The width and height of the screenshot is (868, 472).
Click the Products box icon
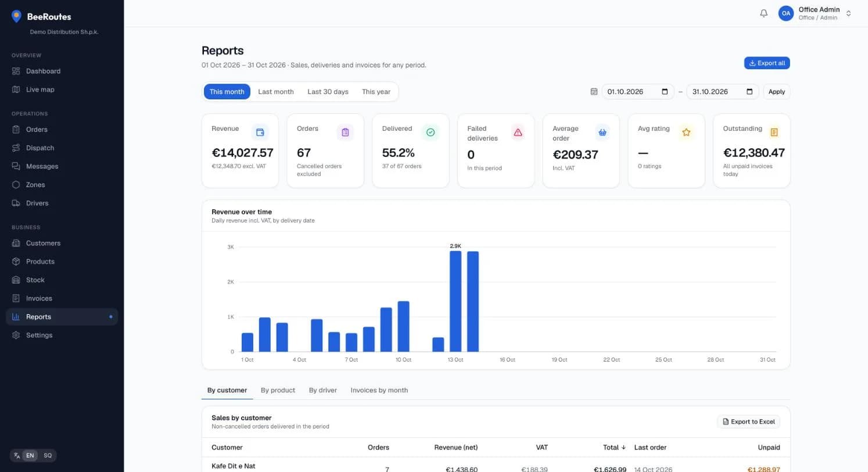(16, 262)
